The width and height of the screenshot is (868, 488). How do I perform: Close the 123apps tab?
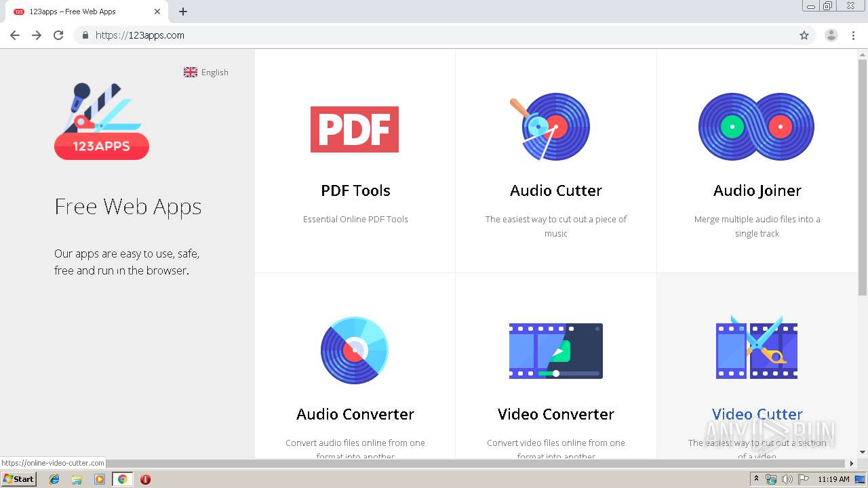[157, 12]
